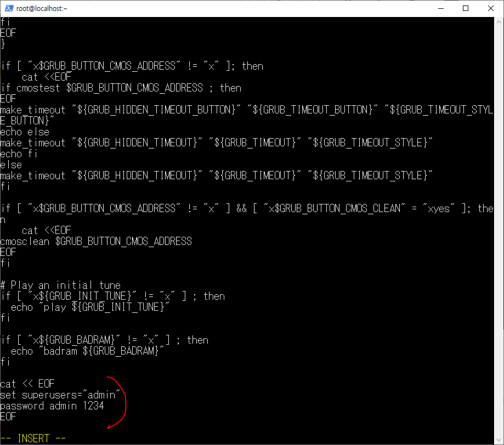Click the standalone 'else' line

(x=11, y=164)
